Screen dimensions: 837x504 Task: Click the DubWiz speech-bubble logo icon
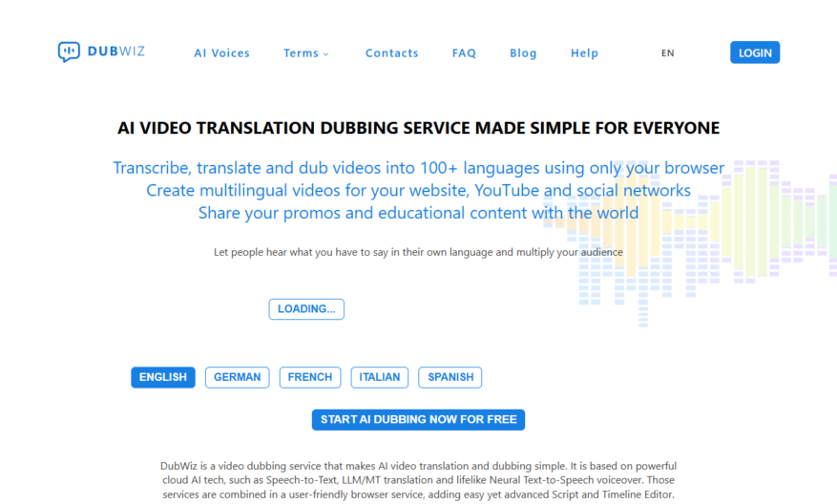(x=69, y=52)
